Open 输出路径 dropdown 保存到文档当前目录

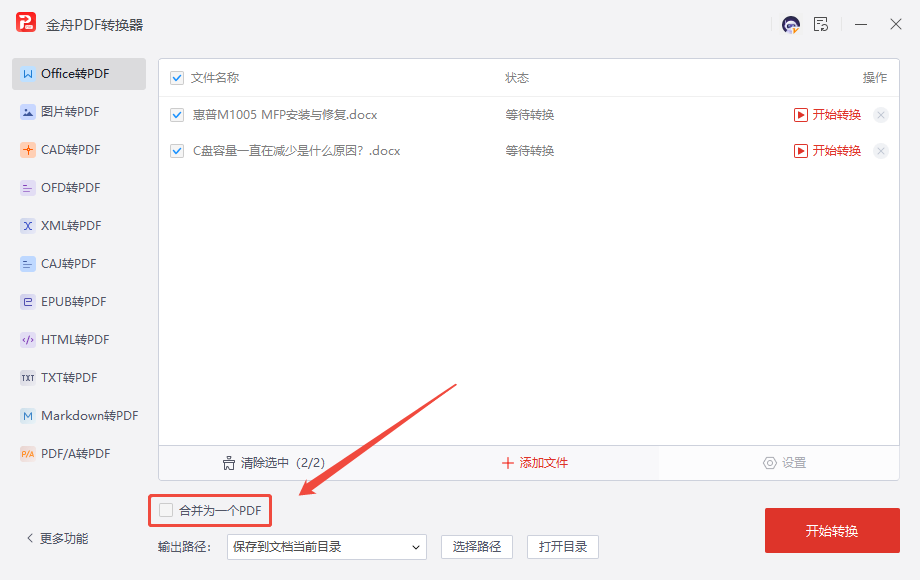pyautogui.click(x=327, y=547)
